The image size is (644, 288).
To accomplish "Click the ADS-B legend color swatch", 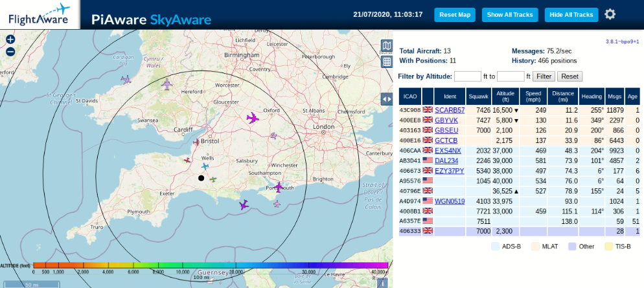I will 496,247.
